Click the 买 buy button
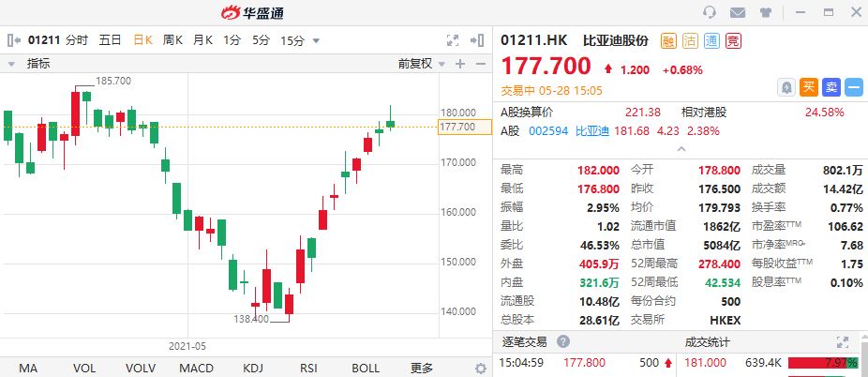 click(809, 87)
